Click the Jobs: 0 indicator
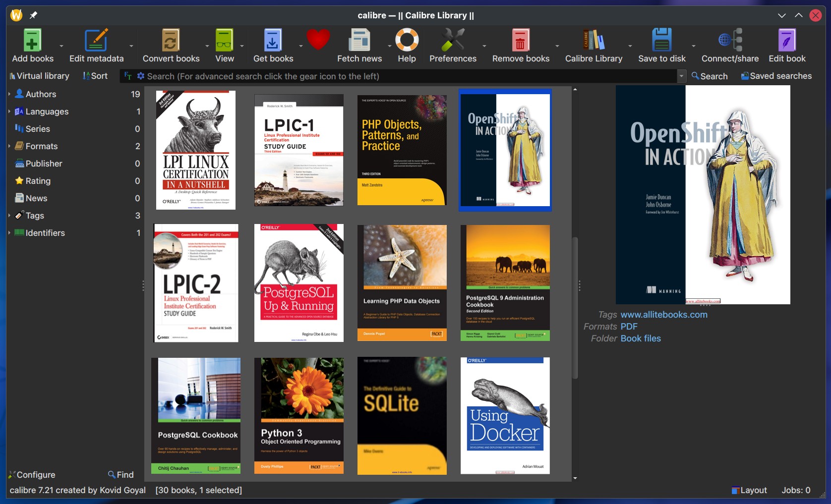 (796, 490)
